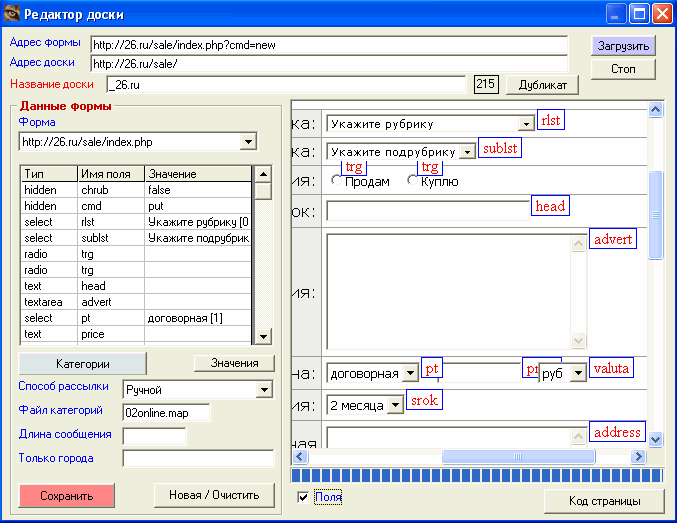Open the Способ рассылки dropdown

click(x=264, y=390)
